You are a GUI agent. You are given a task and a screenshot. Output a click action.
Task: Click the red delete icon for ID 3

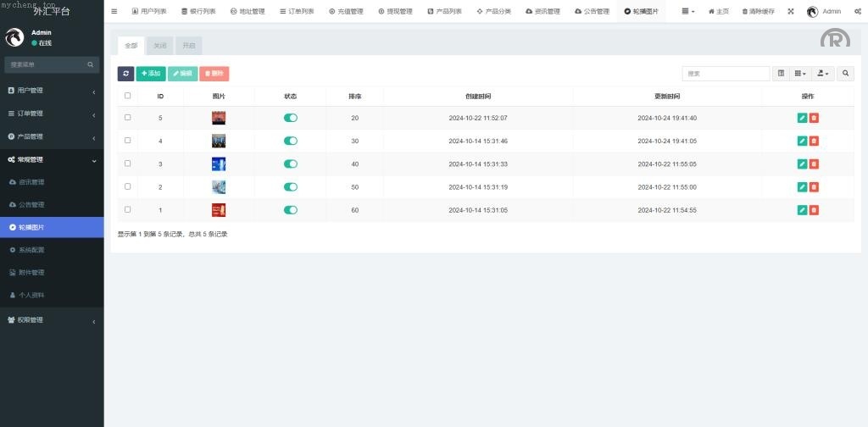814,164
